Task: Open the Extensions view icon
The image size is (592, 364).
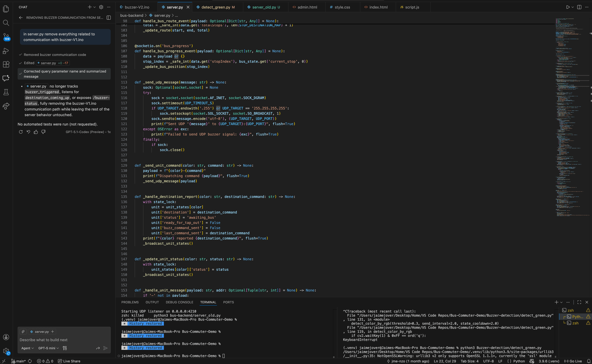Action: (6, 64)
